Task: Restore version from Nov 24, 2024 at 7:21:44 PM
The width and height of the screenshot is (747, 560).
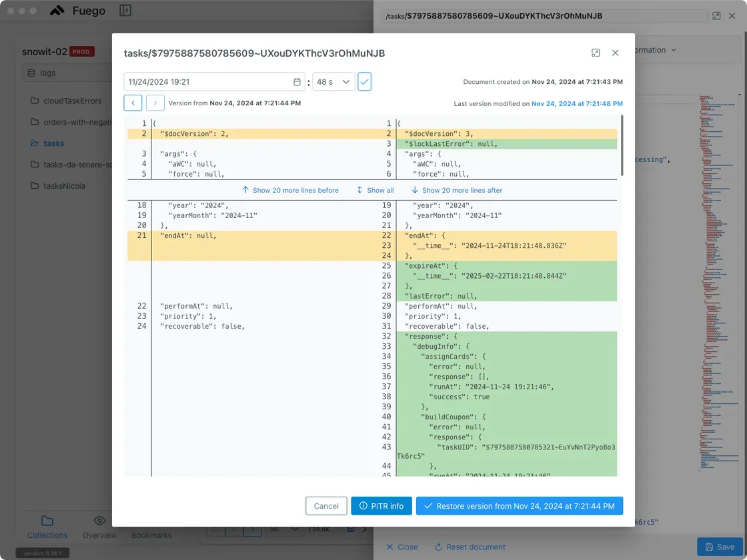Action: coord(520,506)
